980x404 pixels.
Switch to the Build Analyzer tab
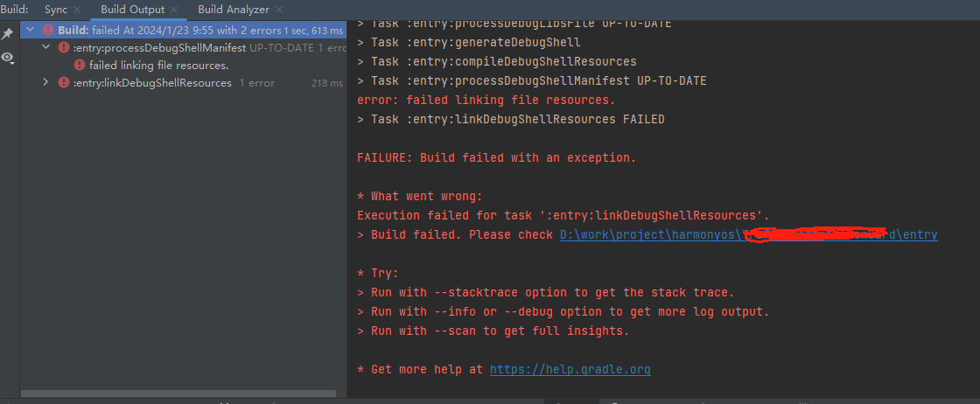(233, 10)
